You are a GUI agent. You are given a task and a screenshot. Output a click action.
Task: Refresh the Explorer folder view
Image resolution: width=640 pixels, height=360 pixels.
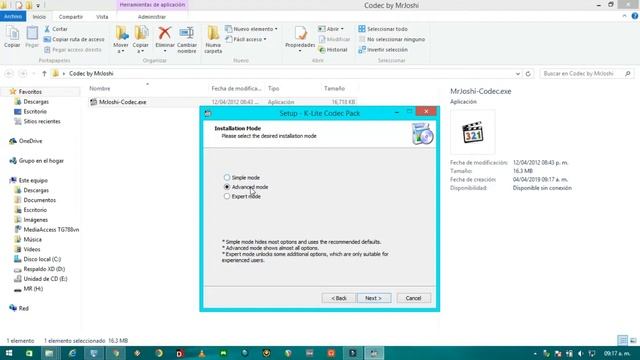click(x=528, y=73)
